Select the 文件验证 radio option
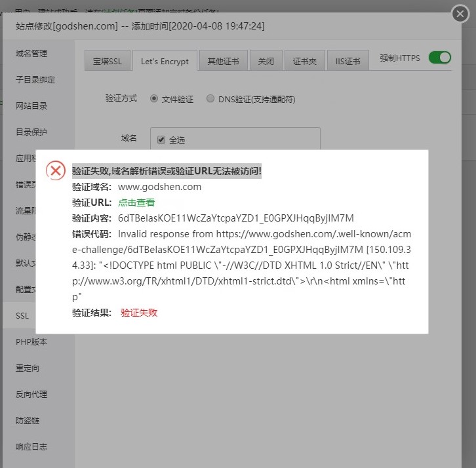The height and width of the screenshot is (468, 476). tap(154, 98)
